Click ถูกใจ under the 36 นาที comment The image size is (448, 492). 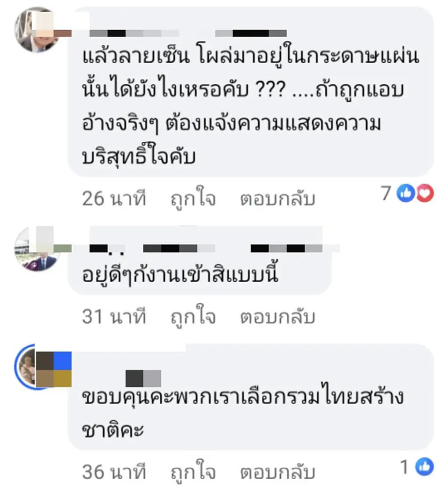(193, 472)
